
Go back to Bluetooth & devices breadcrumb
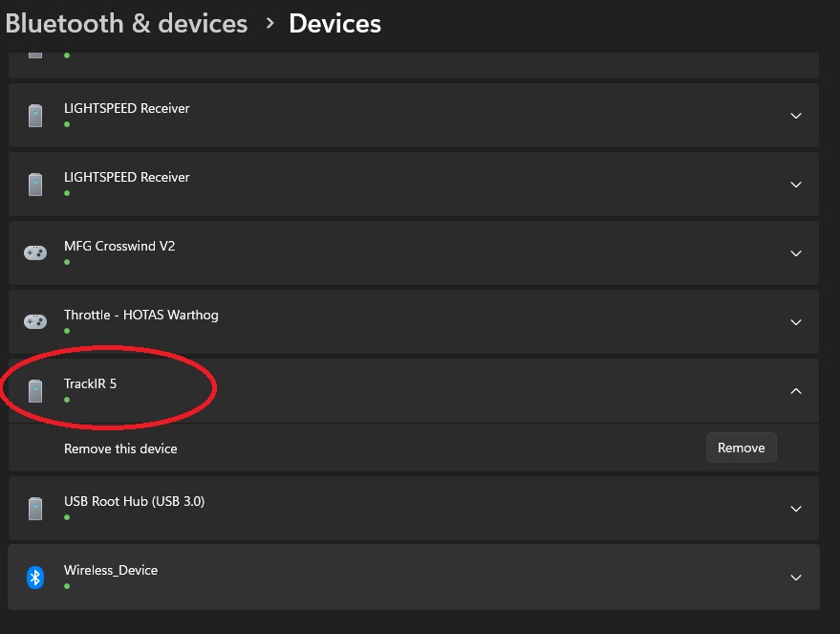click(126, 24)
